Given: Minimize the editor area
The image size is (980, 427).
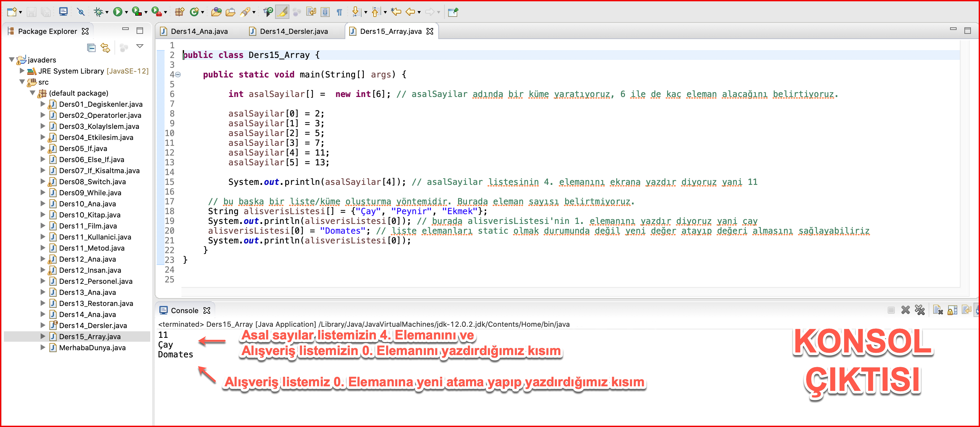Looking at the screenshot, I should click(953, 29).
